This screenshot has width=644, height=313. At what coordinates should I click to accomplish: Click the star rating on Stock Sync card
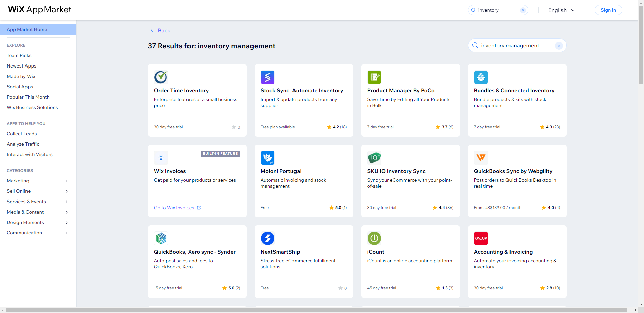(x=337, y=127)
